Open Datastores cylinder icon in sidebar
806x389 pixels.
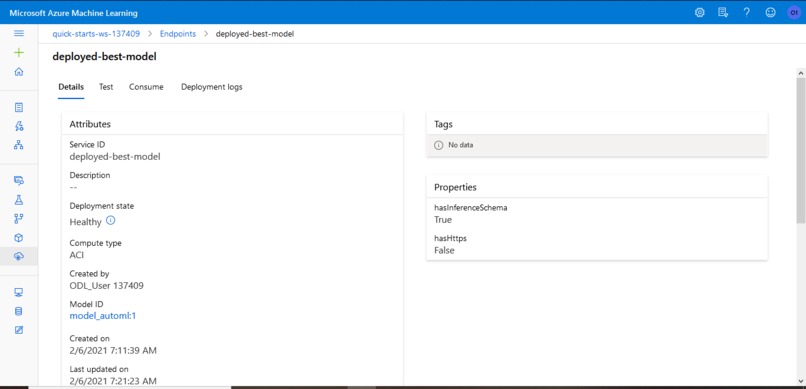[19, 311]
